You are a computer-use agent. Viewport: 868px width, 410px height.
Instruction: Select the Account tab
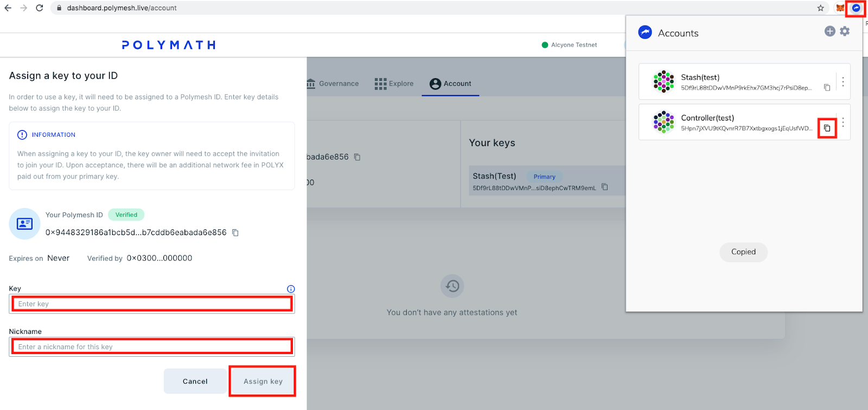[450, 84]
